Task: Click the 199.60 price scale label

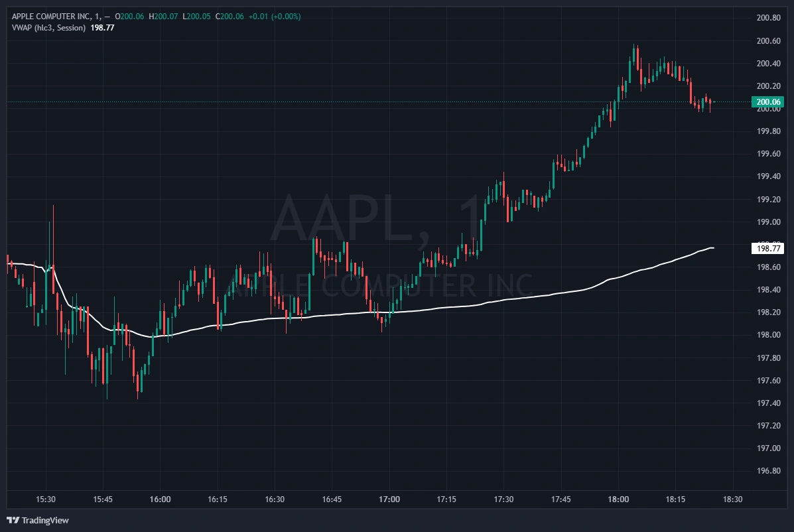Action: [768, 154]
